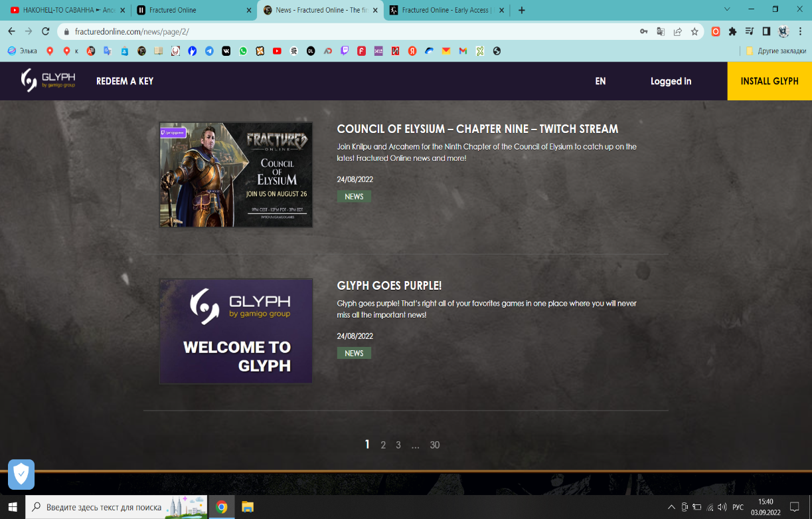The width and height of the screenshot is (812, 519).
Task: Open the Twitch bookmark
Action: pyautogui.click(x=345, y=51)
